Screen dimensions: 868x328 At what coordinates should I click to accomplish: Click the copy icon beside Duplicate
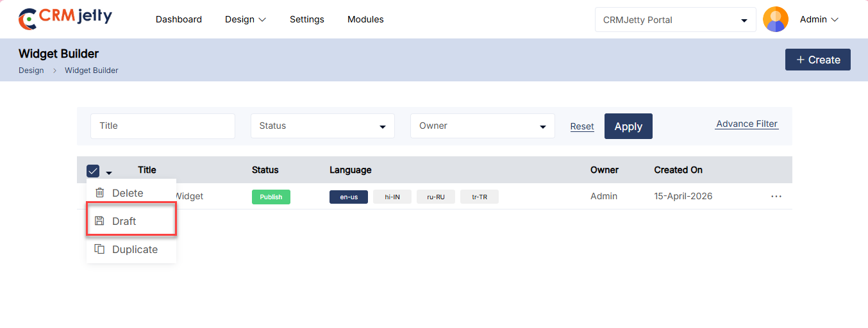(99, 249)
